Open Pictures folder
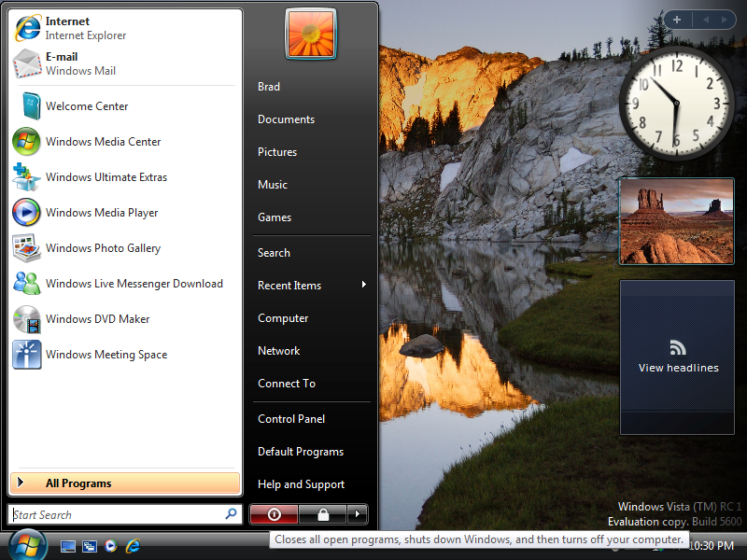The width and height of the screenshot is (747, 560). pos(277,152)
